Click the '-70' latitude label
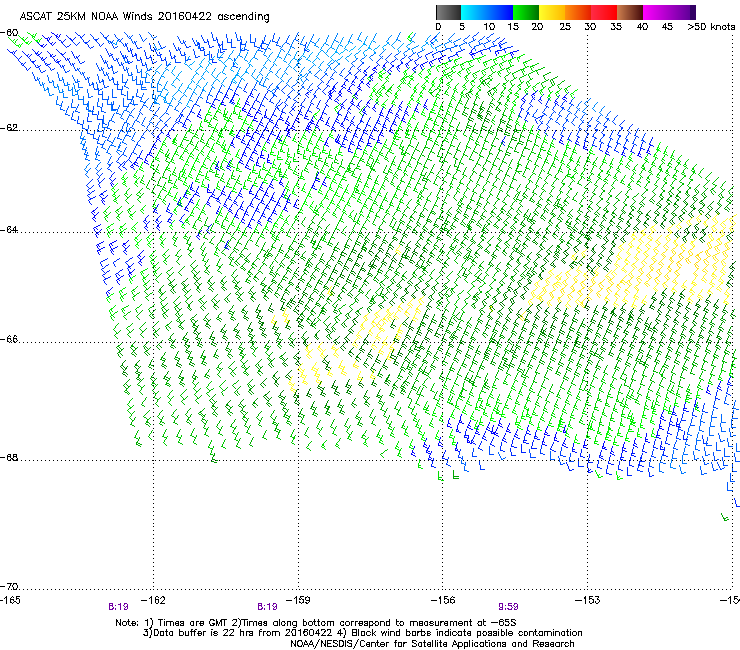Image resolution: width=740 pixels, height=650 pixels. 9,587
